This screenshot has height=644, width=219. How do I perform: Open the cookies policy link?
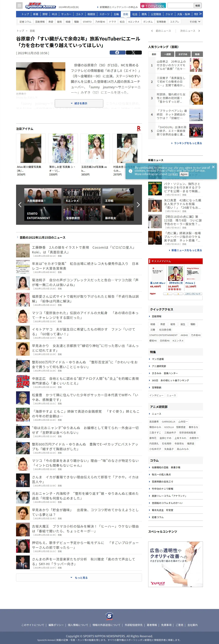click(173, 174)
